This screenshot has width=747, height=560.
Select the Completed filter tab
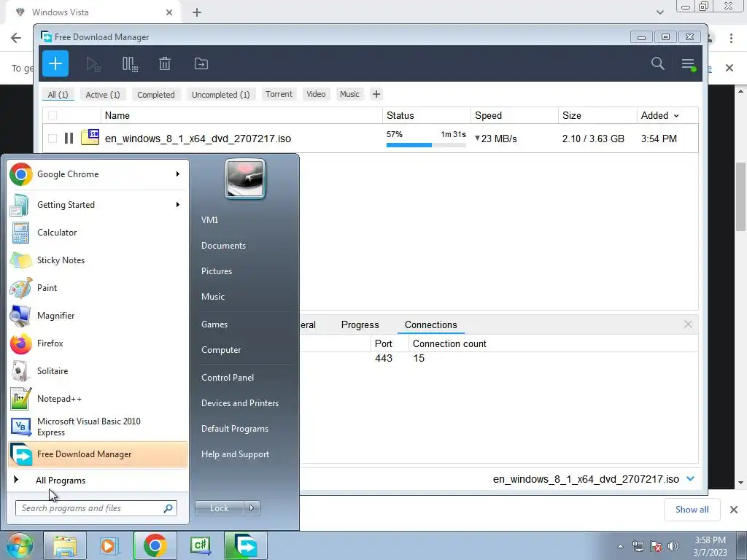coord(156,95)
